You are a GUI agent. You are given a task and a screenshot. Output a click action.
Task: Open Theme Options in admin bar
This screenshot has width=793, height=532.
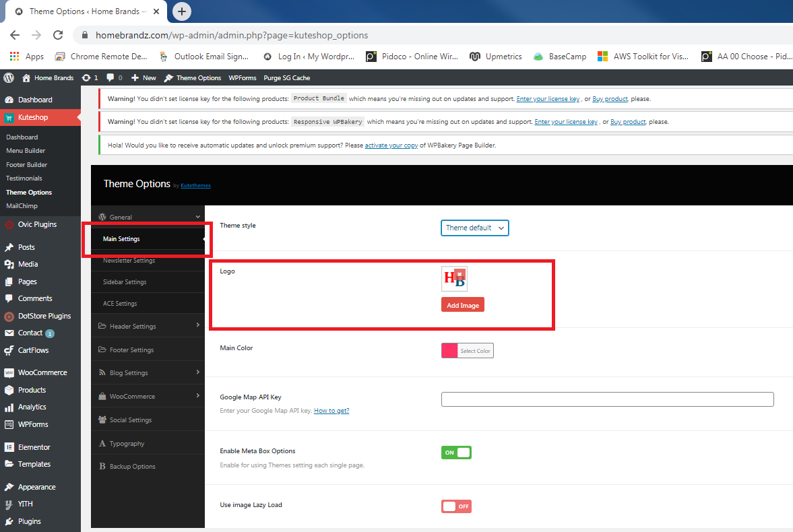[x=193, y=78]
